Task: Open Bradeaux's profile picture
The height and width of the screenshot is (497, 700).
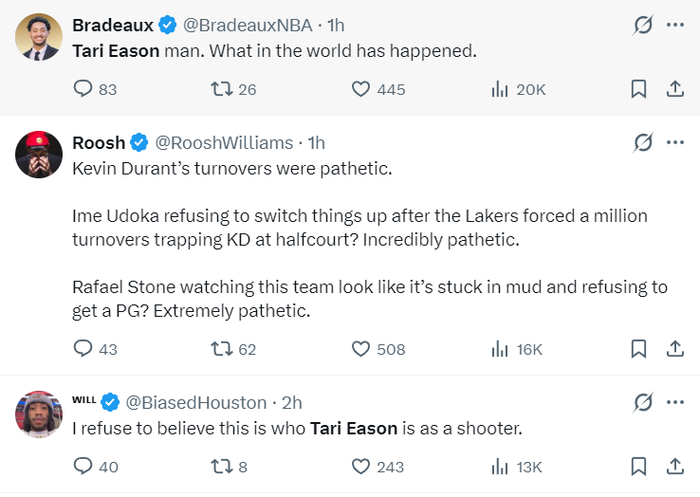Action: [x=39, y=36]
